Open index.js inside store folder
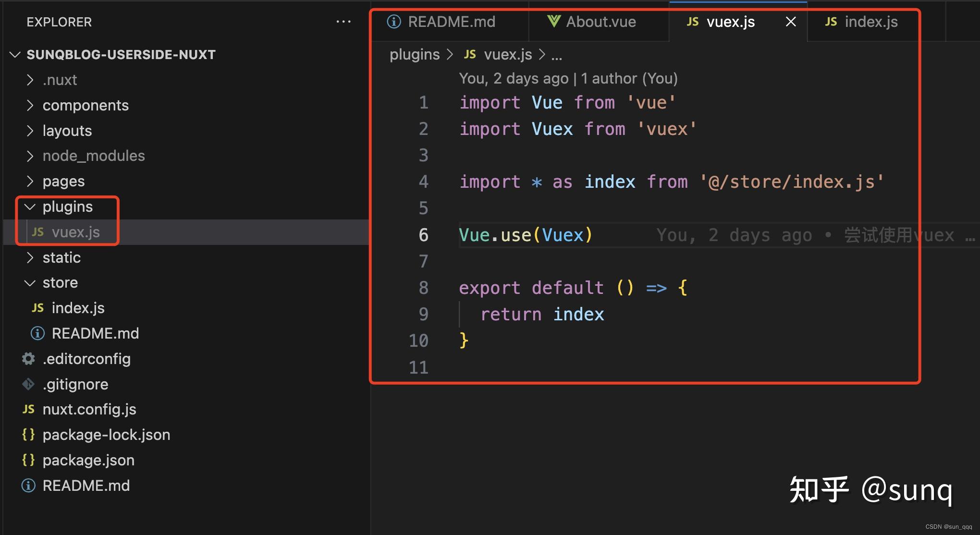 coord(78,308)
